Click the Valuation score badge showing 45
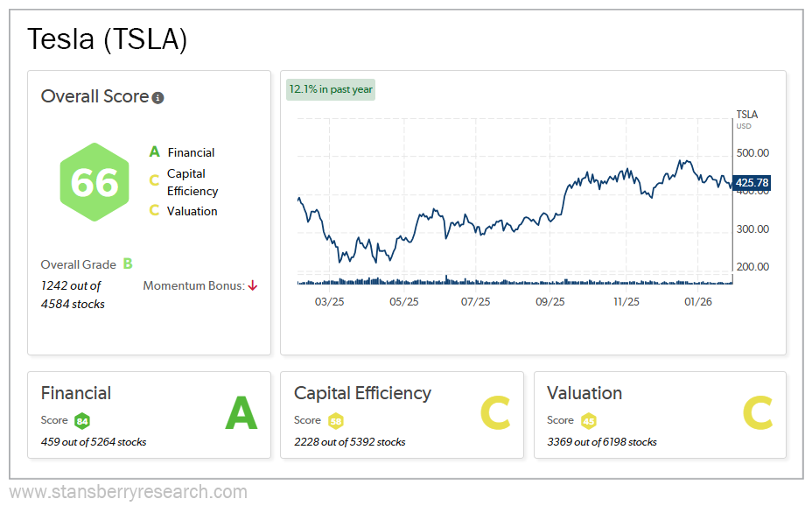 click(x=588, y=420)
